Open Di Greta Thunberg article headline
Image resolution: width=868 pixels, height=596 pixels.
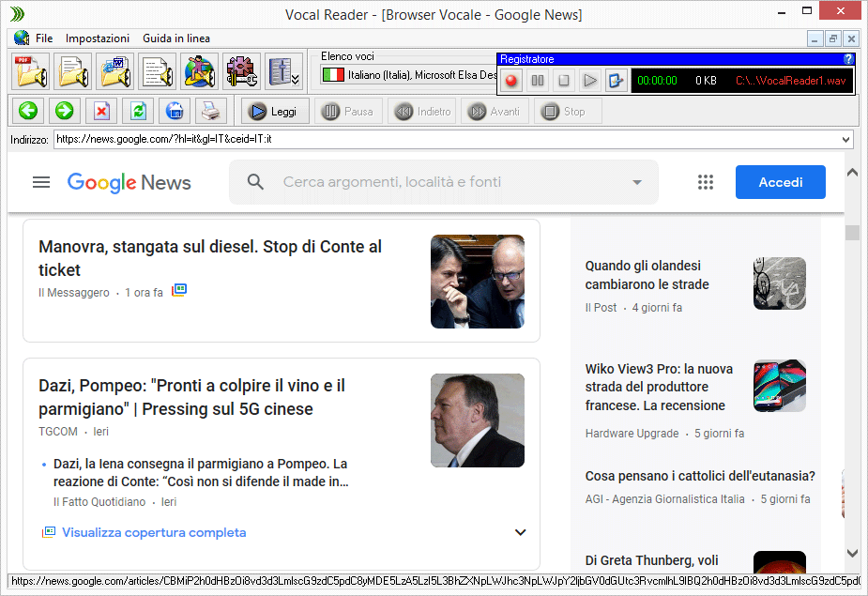[651, 560]
